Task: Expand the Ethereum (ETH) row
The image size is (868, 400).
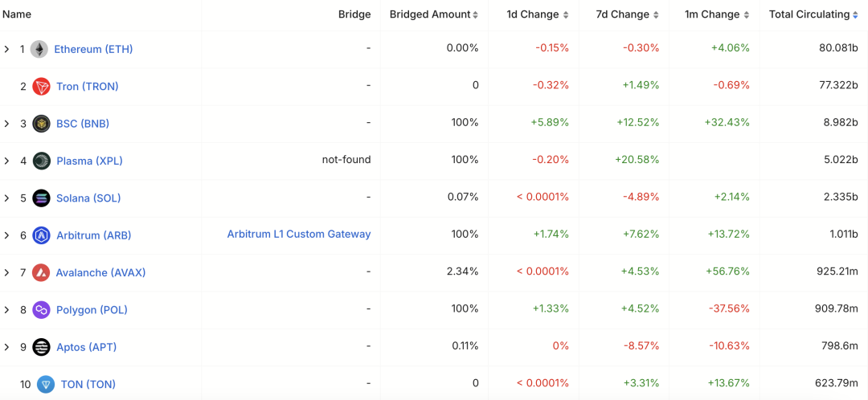Action: point(7,50)
